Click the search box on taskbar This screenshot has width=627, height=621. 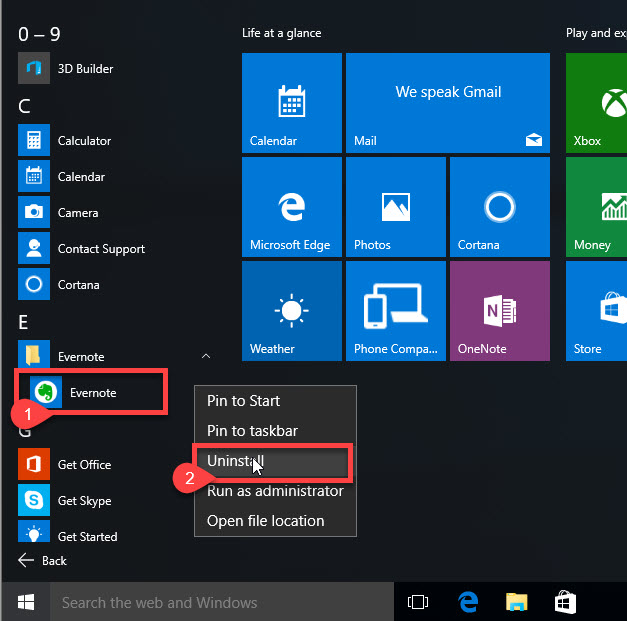click(x=222, y=602)
